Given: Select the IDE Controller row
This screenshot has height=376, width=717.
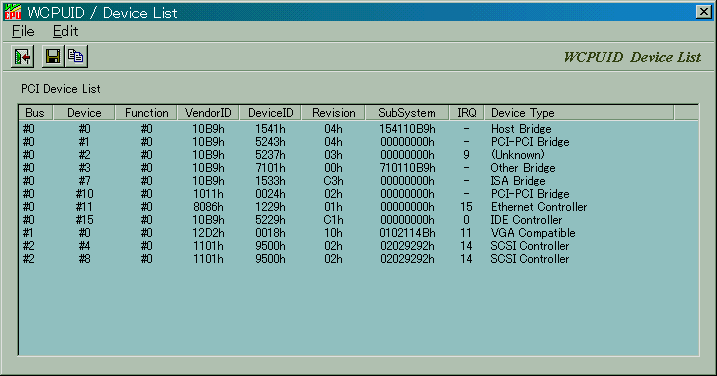Looking at the screenshot, I should [358, 220].
